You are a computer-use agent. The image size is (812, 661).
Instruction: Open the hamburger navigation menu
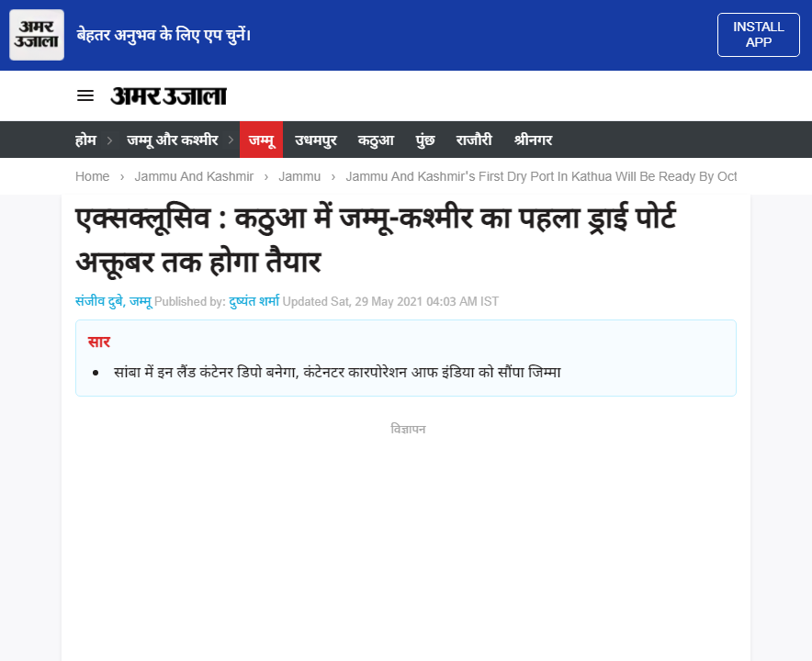tap(85, 95)
